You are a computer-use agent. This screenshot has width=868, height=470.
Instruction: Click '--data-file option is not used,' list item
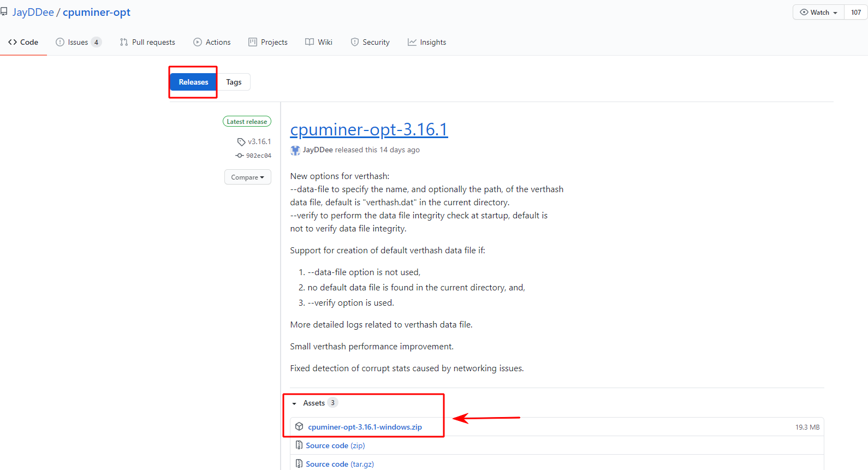pos(364,272)
